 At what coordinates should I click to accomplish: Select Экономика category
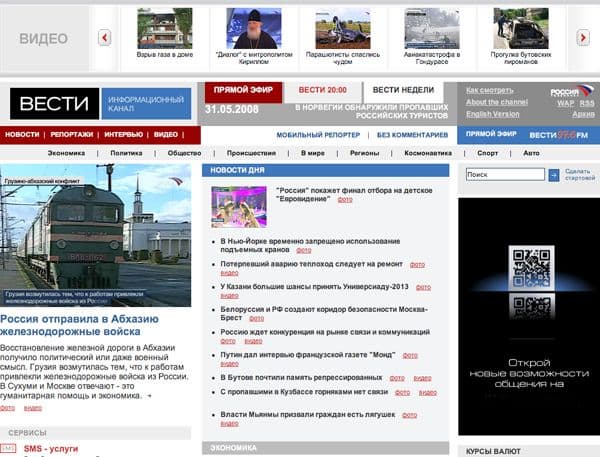point(66,153)
